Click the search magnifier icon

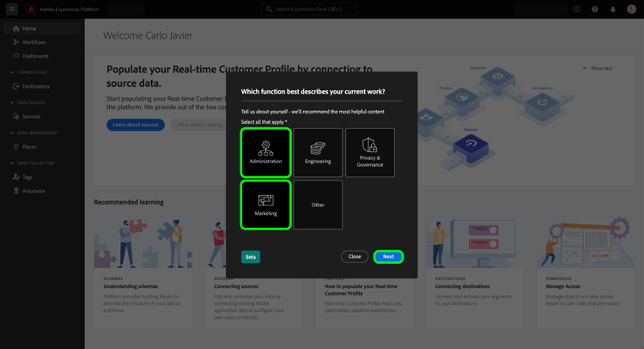269,9
